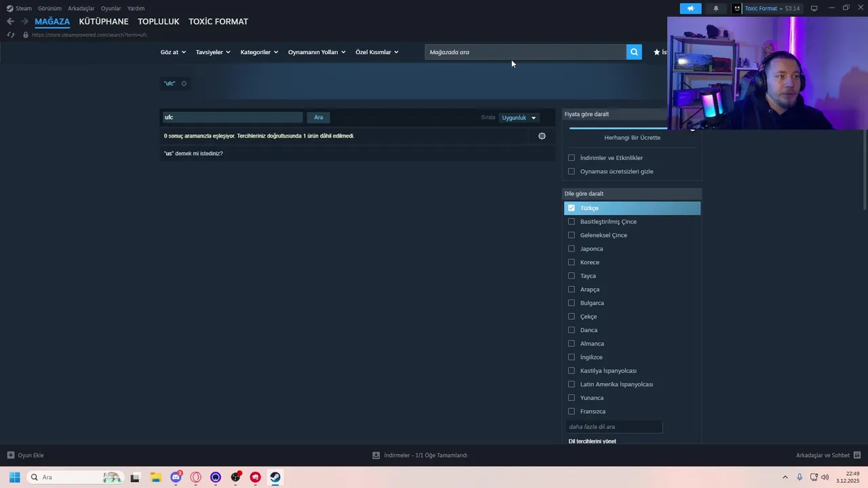The height and width of the screenshot is (488, 868).
Task: Open Opera browser from taskbar
Action: [x=196, y=477]
